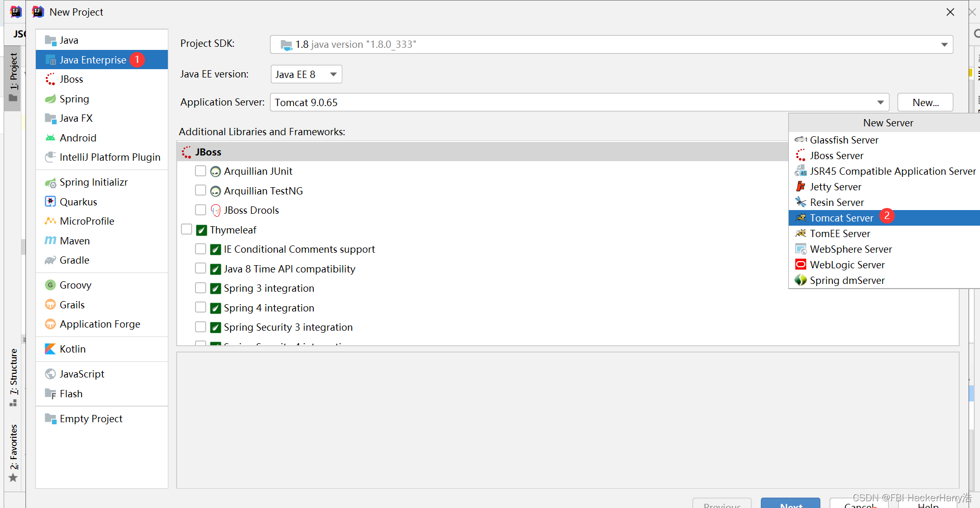Click the IntelliJ IDEA title bar icon
Viewport: 980px width, 508px height.
(x=37, y=12)
